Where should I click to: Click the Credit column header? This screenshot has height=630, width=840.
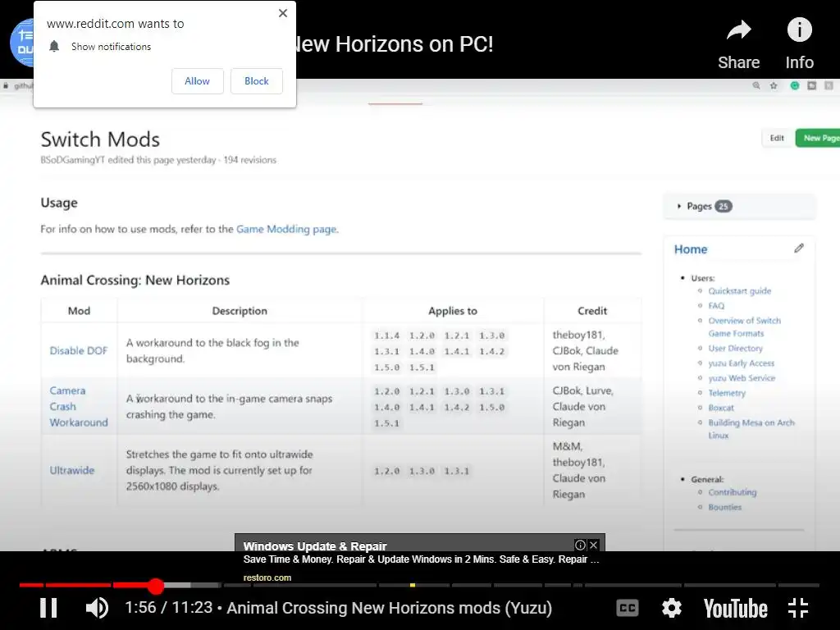click(592, 311)
